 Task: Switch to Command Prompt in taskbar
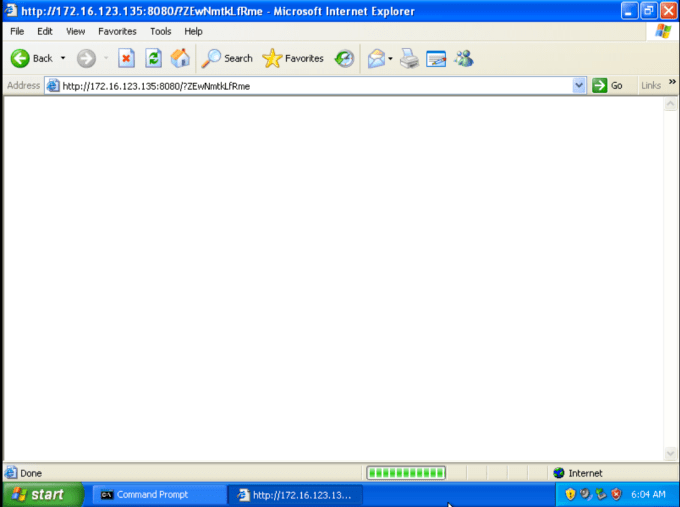coord(157,494)
